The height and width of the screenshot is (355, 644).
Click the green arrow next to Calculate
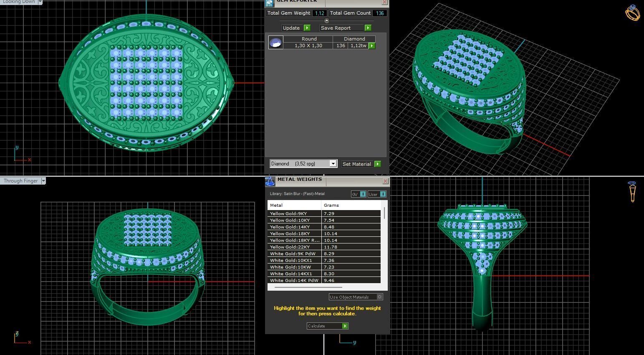(345, 326)
